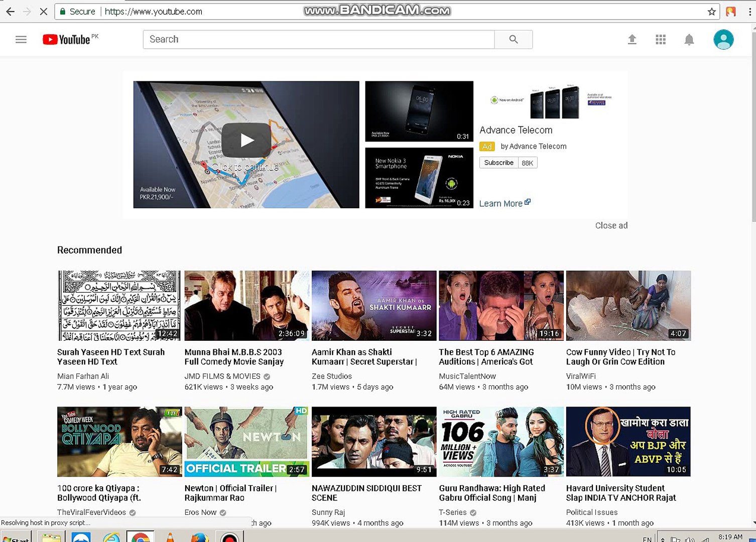Visit the TheViralFeverVideos channel
The height and width of the screenshot is (542, 756).
91,512
